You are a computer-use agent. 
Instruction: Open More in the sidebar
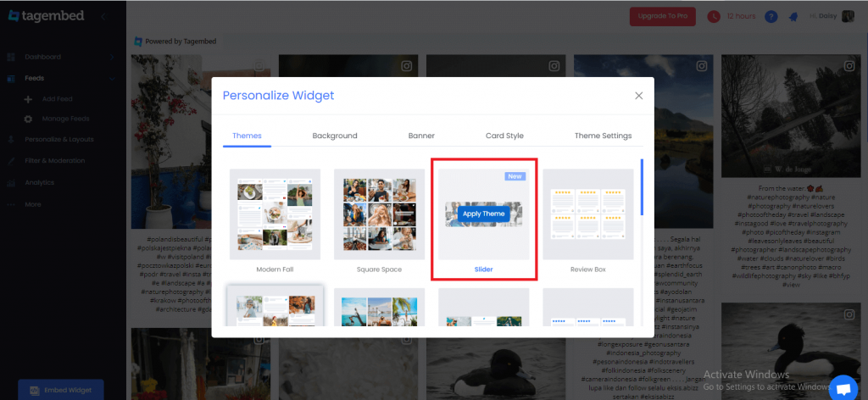tap(33, 205)
